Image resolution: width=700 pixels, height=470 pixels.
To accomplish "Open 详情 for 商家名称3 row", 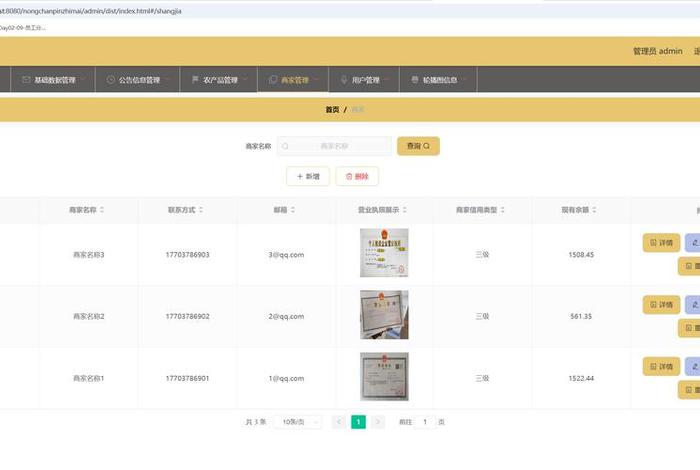I will point(661,243).
